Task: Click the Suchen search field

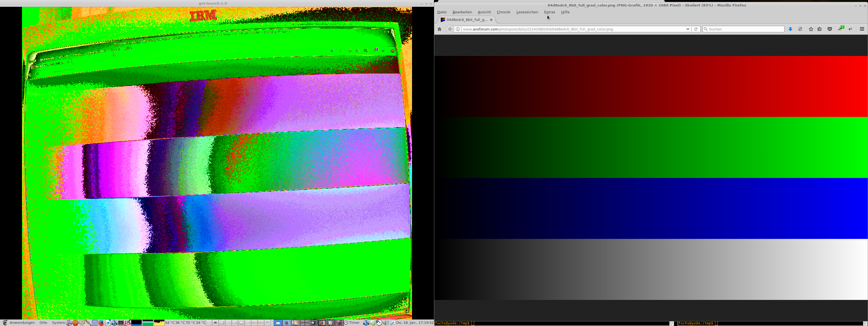Action: (745, 29)
